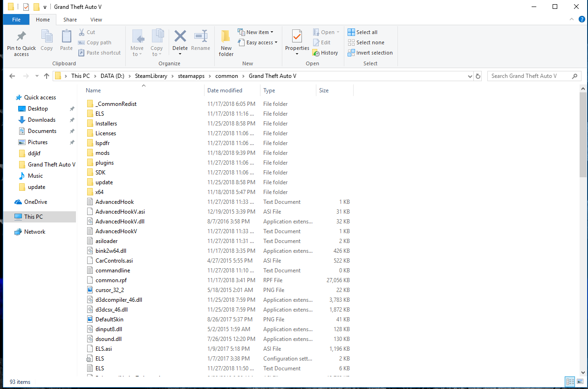This screenshot has height=389, width=588.
Task: Click common in address breadcrumb
Action: coord(226,76)
